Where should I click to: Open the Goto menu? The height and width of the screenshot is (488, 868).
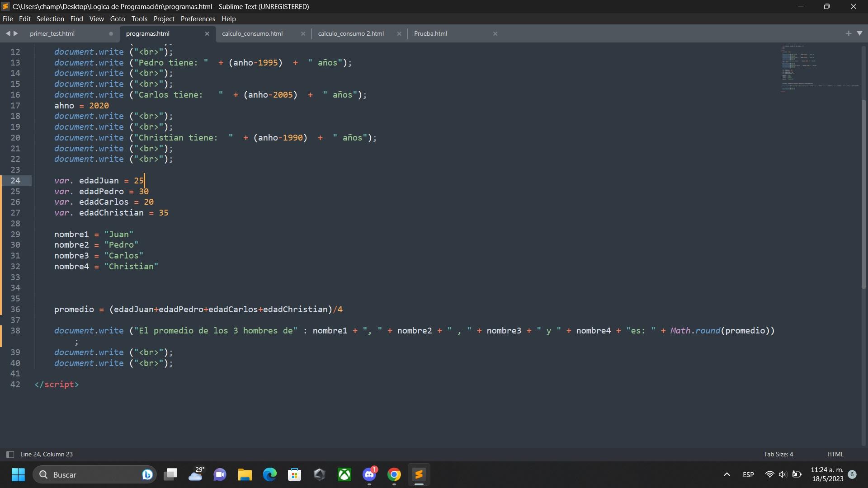[118, 19]
